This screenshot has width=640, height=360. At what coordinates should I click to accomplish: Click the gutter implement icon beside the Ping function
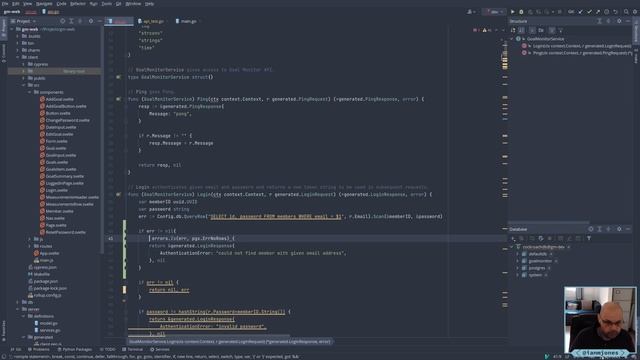coord(118,99)
